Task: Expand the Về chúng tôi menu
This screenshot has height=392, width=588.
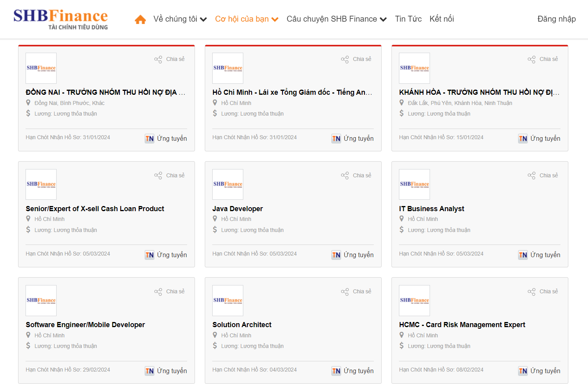Action: 180,19
